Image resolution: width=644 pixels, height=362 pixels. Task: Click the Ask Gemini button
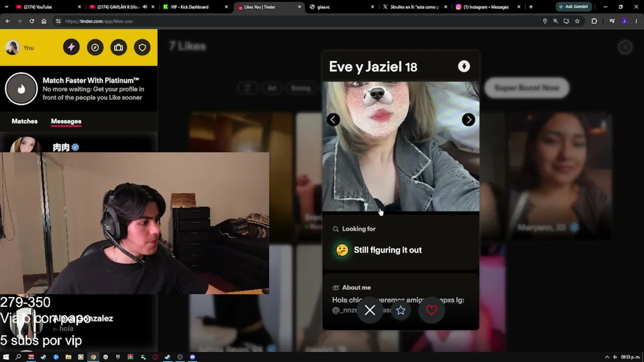point(573,7)
